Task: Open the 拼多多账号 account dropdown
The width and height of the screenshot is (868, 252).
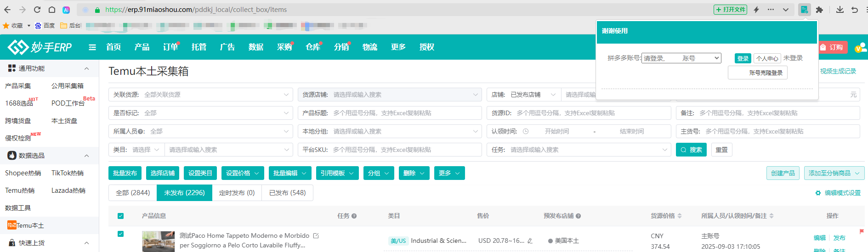Action: coord(681,58)
